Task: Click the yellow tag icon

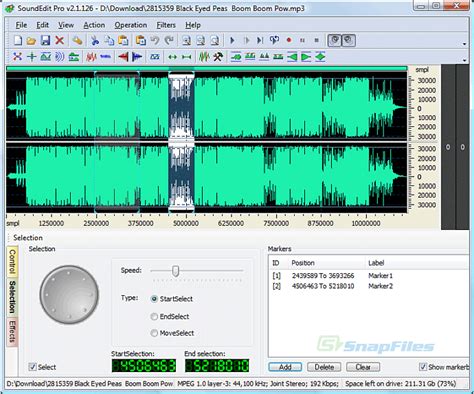Action: 77,41
